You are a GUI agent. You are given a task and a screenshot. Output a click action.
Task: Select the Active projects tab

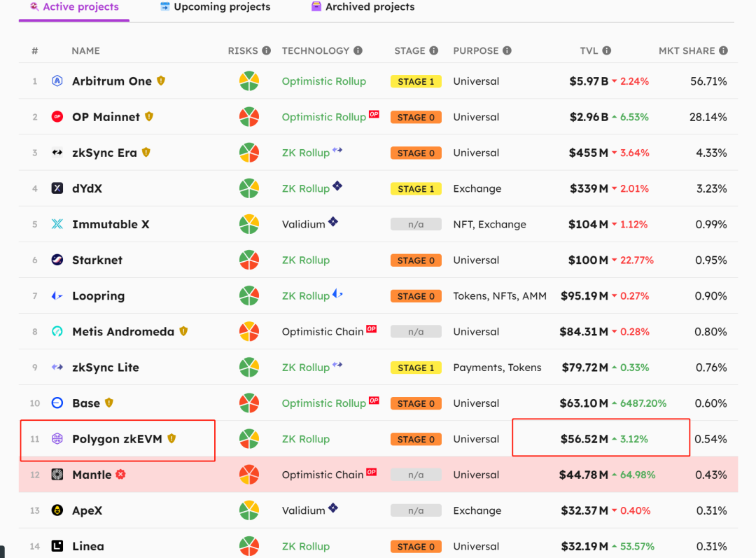[73, 7]
